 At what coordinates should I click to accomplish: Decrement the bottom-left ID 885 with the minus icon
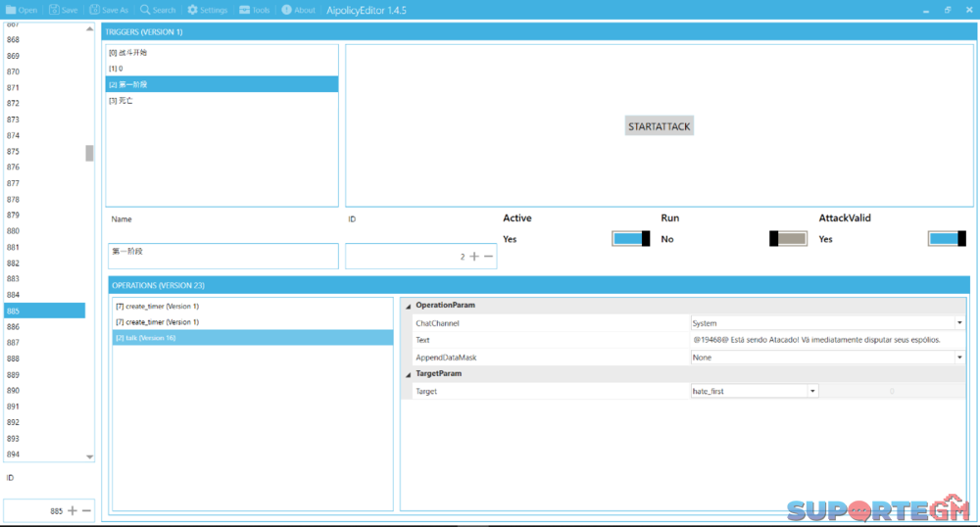coord(87,511)
